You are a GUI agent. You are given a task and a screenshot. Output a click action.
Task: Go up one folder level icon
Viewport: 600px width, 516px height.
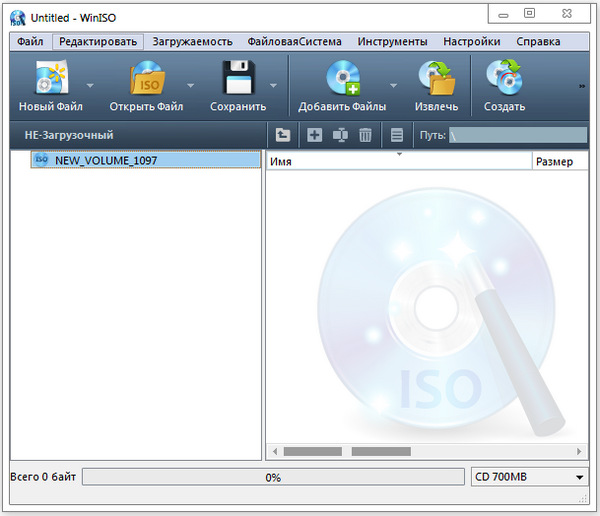pos(283,135)
